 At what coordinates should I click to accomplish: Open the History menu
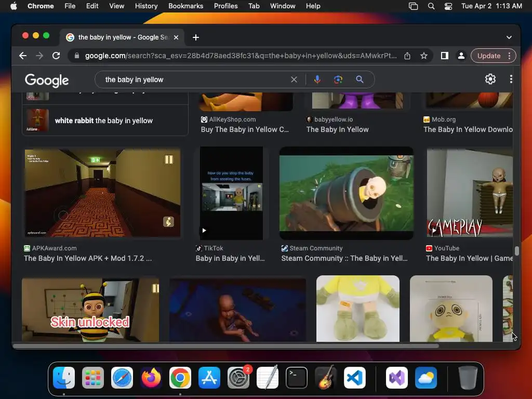(x=146, y=6)
